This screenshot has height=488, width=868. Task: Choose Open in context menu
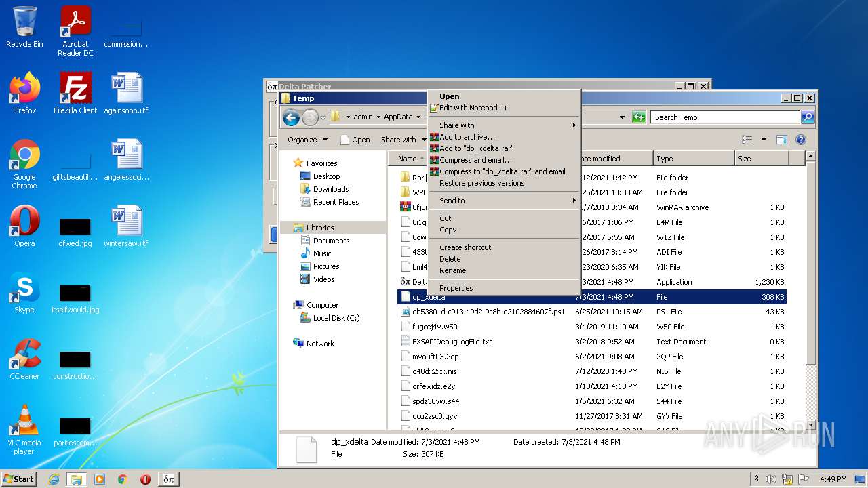point(503,96)
